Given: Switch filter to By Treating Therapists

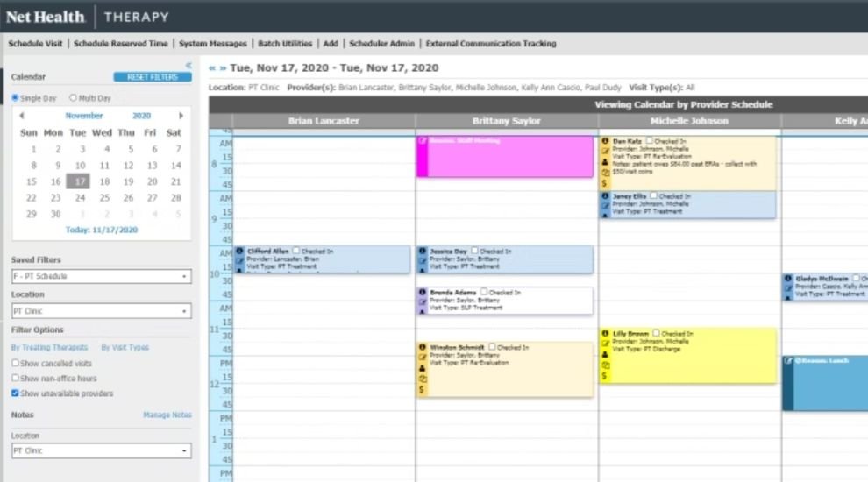Looking at the screenshot, I should [x=49, y=348].
